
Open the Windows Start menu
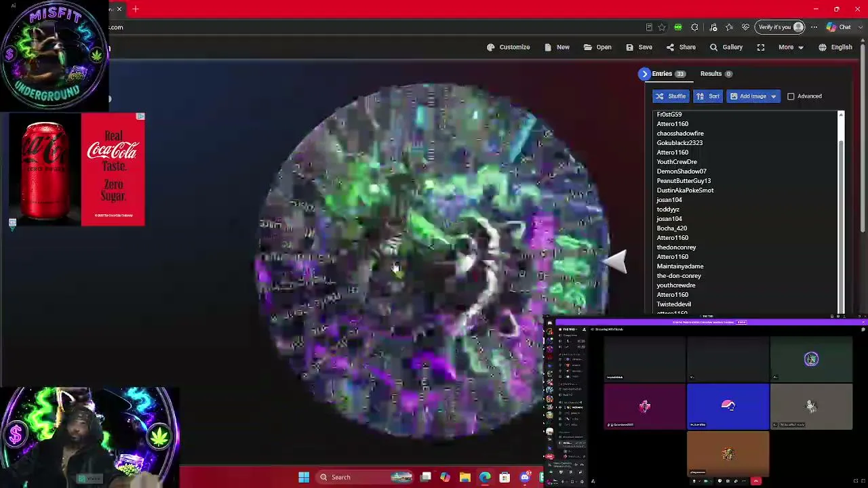click(x=304, y=477)
